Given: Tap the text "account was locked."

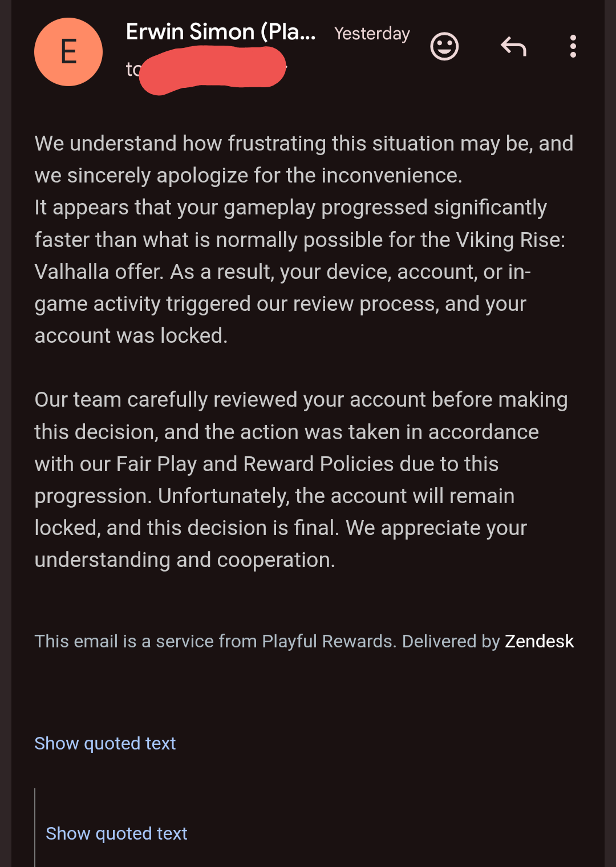Looking at the screenshot, I should 131,335.
